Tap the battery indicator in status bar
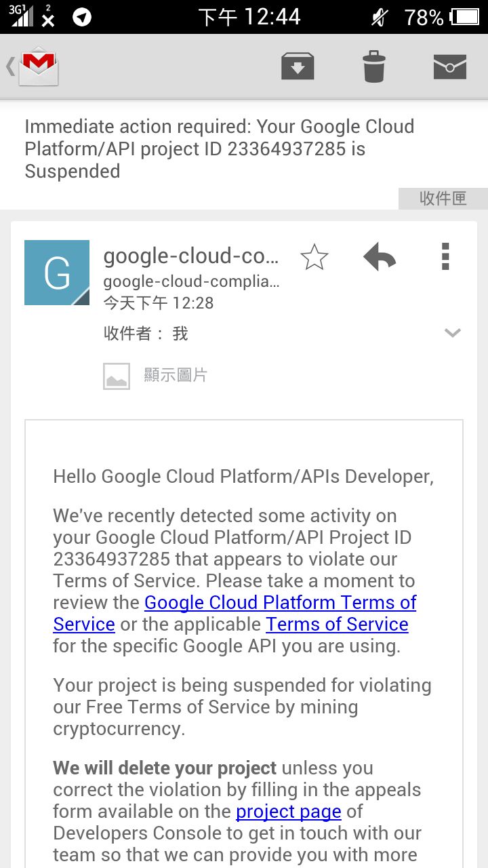This screenshot has height=868, width=488. point(465,17)
